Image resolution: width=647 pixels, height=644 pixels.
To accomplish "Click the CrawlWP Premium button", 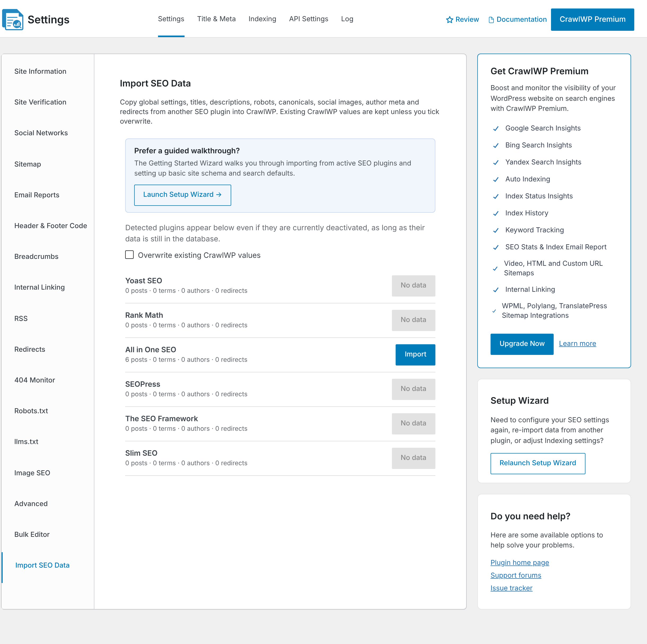I will click(x=592, y=19).
